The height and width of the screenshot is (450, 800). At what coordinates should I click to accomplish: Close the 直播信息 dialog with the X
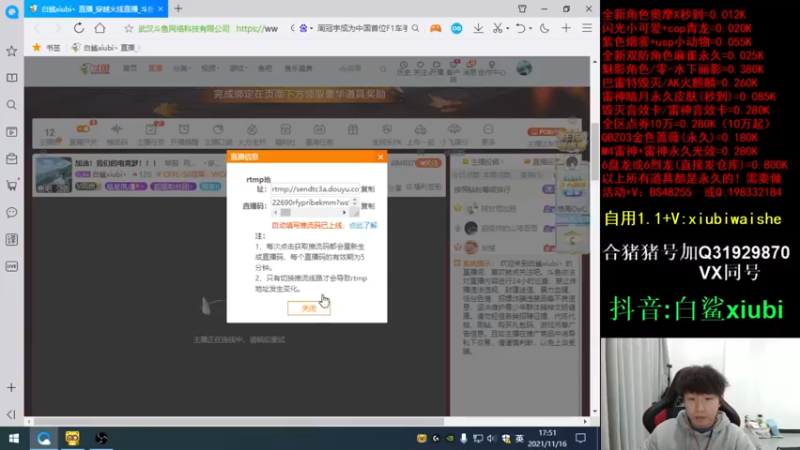point(380,157)
